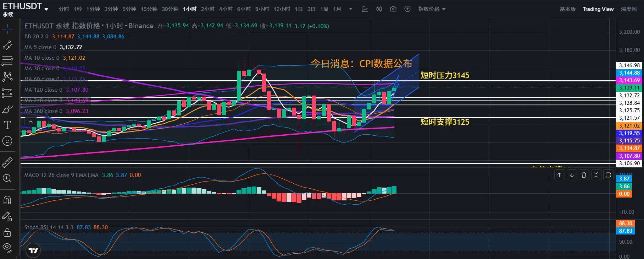Toggle lock all drawing tools
The image size is (644, 259).
tap(7, 232)
